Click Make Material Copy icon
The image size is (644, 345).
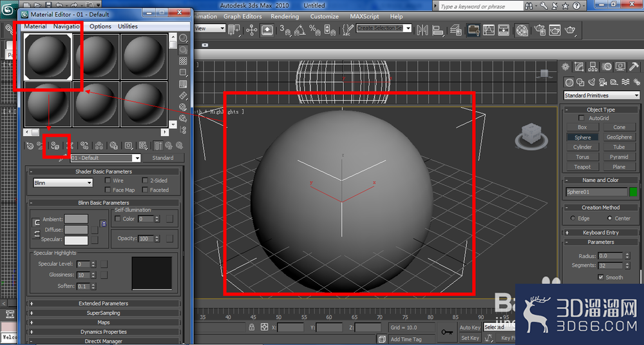pyautogui.click(x=84, y=146)
